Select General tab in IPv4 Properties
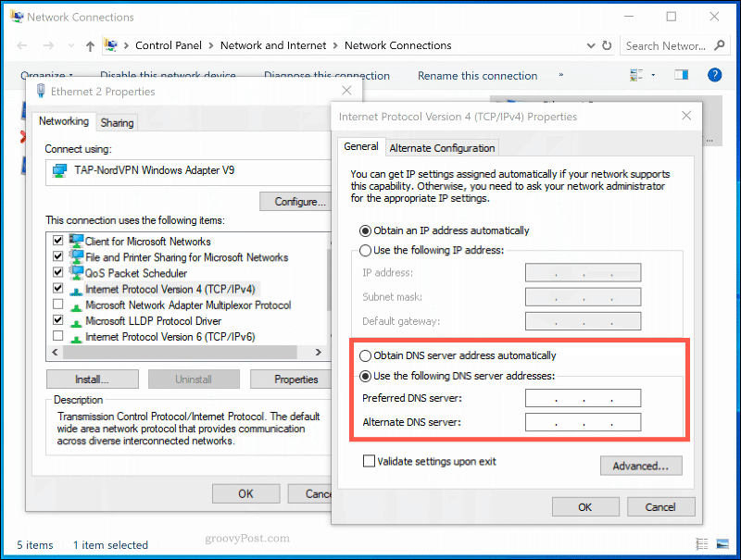The width and height of the screenshot is (741, 560). point(361,146)
